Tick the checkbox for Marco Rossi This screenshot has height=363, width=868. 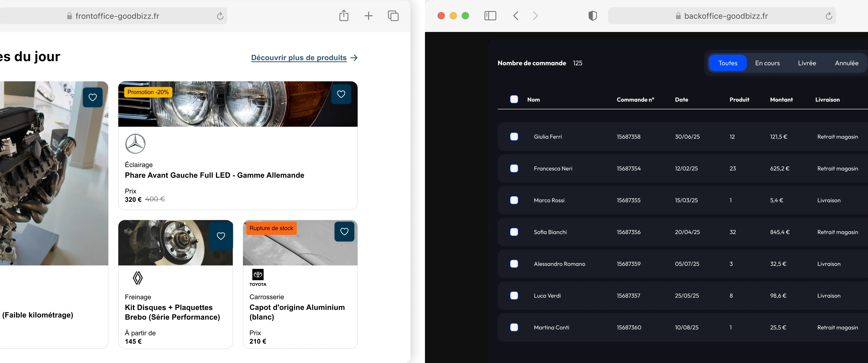(x=514, y=200)
